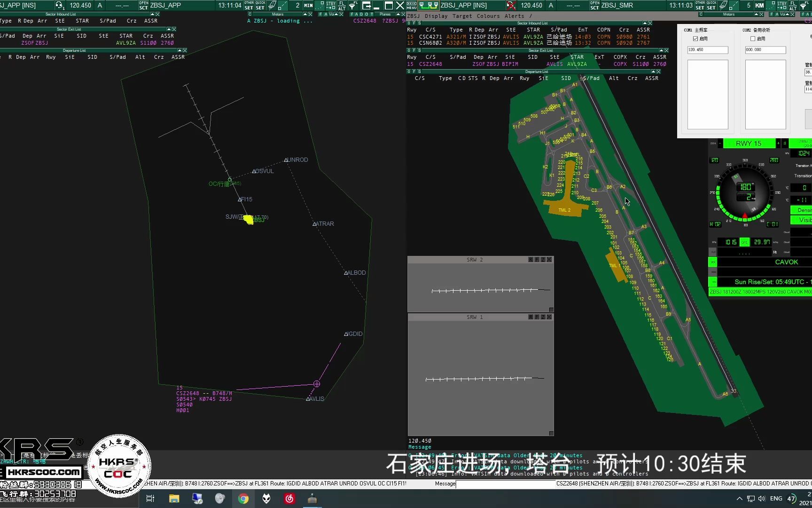Collapse left window Sector Exit List
This screenshot has width=812, height=508.
(169, 29)
